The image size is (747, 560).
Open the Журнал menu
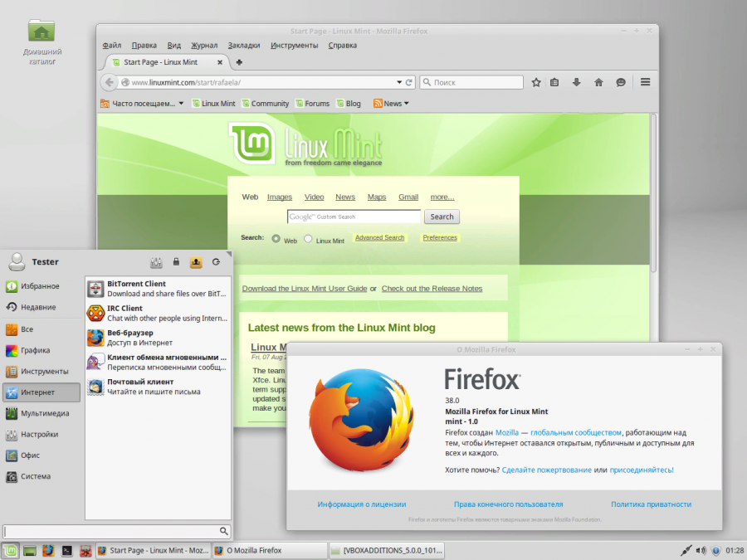click(204, 46)
